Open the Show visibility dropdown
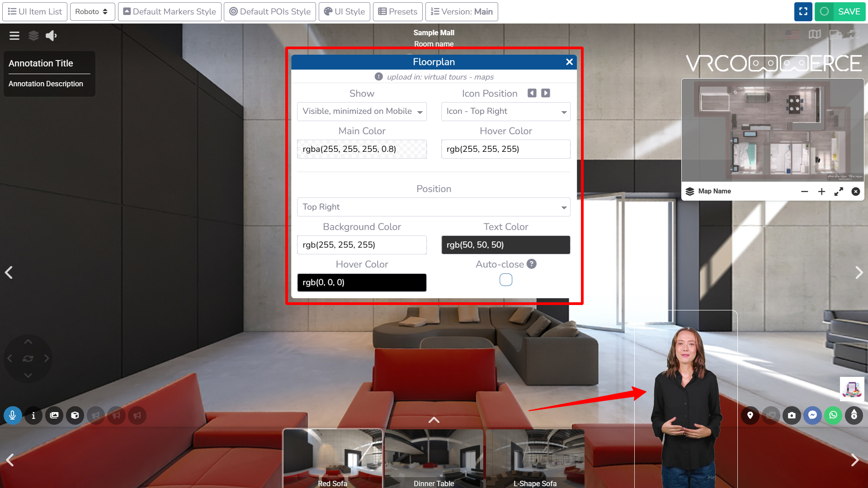 click(362, 112)
